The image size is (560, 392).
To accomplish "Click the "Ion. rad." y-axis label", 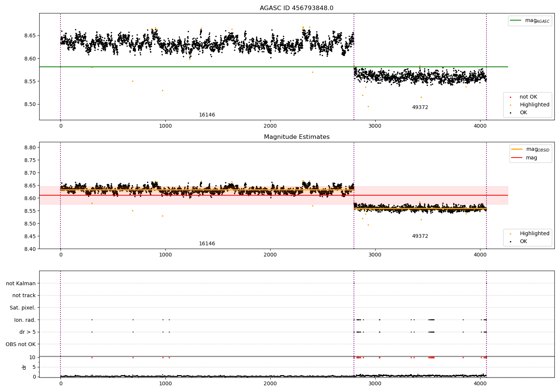I will click(25, 320).
